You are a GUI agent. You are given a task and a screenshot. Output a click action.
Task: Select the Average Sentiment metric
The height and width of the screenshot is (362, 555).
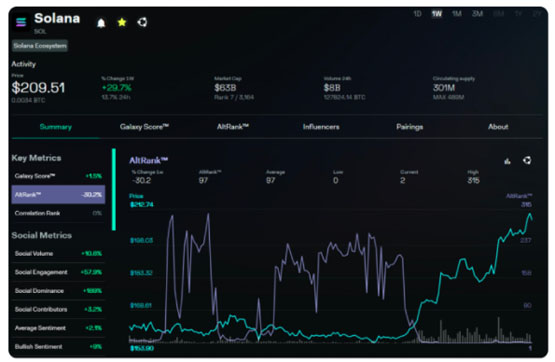(x=58, y=328)
